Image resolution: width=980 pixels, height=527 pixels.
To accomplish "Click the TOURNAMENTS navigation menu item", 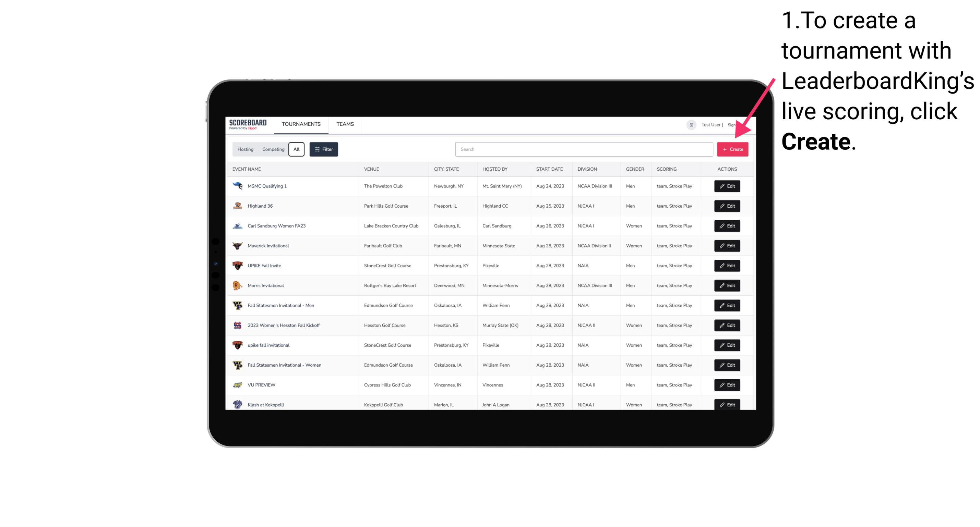I will point(301,124).
